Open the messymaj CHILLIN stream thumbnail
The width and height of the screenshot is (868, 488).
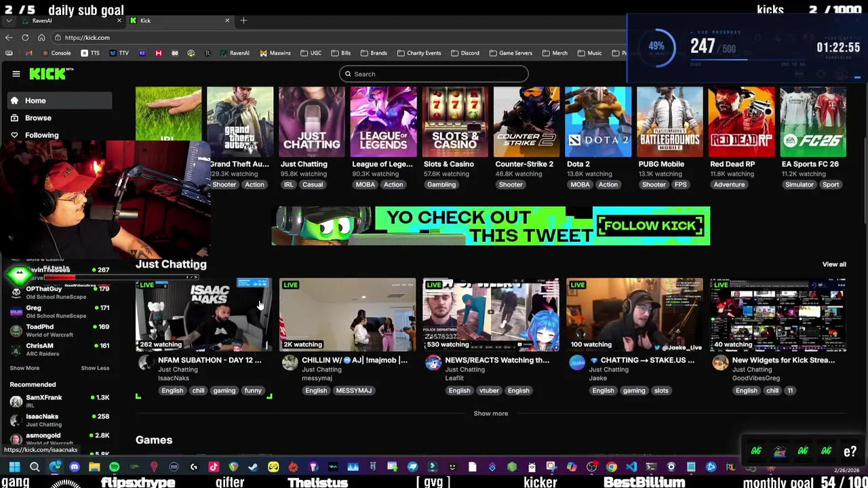point(347,314)
